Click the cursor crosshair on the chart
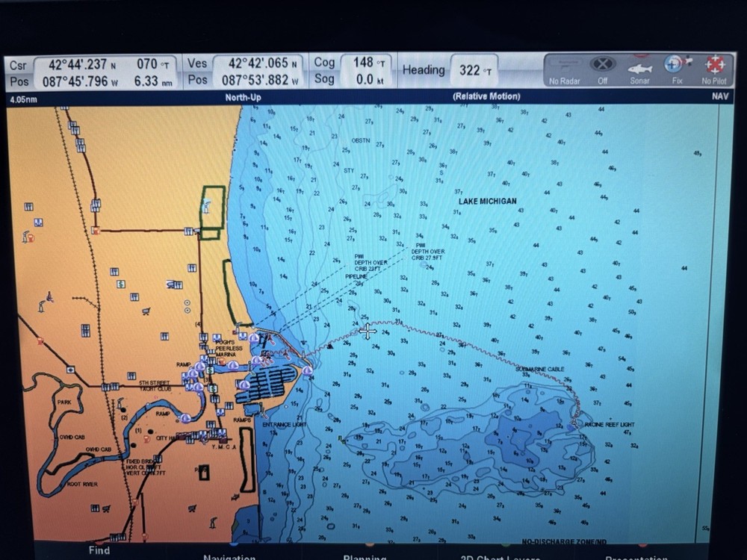The image size is (747, 560). pyautogui.click(x=368, y=332)
